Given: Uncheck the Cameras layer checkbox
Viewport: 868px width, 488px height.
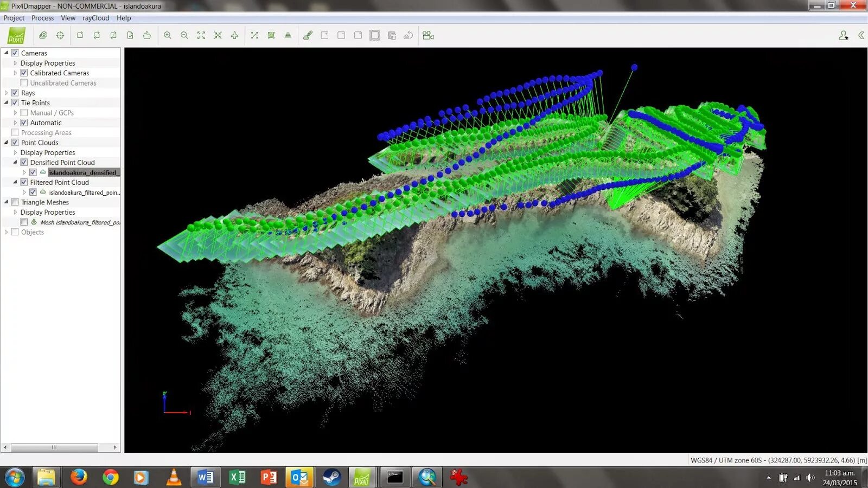Looking at the screenshot, I should [x=15, y=53].
